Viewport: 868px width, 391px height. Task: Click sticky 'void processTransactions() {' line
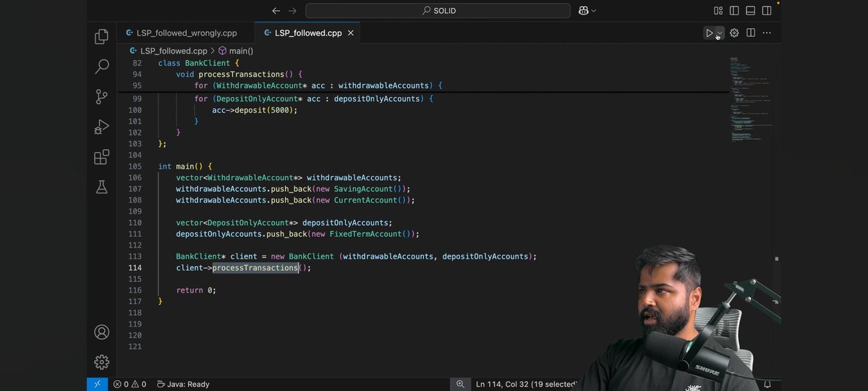239,75
